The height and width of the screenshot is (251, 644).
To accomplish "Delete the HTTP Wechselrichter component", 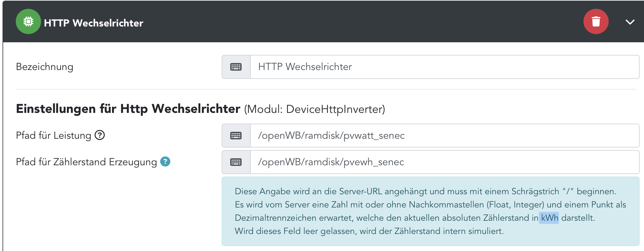I will [x=596, y=21].
